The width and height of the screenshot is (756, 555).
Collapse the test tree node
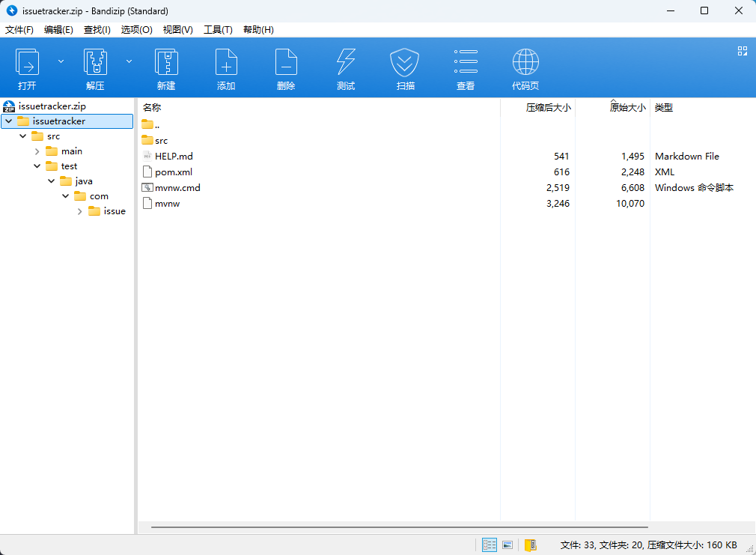pyautogui.click(x=37, y=166)
